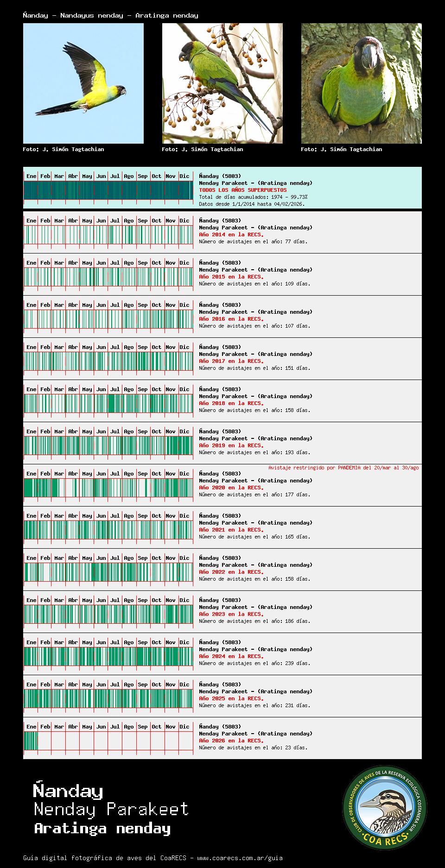The height and width of the screenshot is (868, 445).
Task: Click the January bars in 2026 chart
Action: coord(31,741)
